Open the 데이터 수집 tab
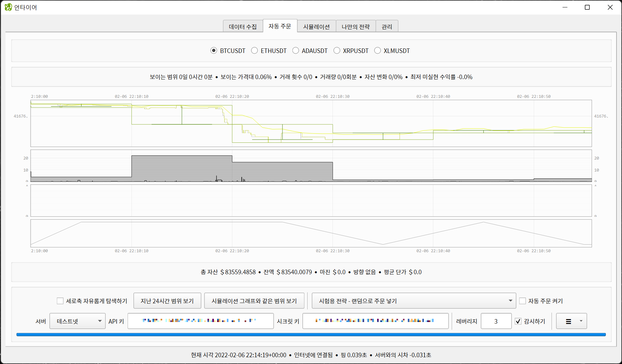622x364 pixels. [243, 27]
